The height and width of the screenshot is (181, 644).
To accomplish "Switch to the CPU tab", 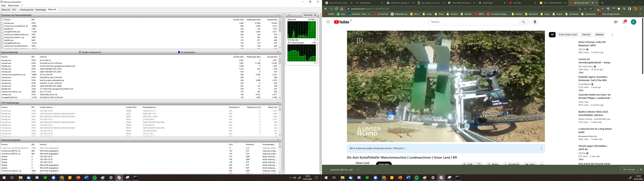I will [x=14, y=10].
